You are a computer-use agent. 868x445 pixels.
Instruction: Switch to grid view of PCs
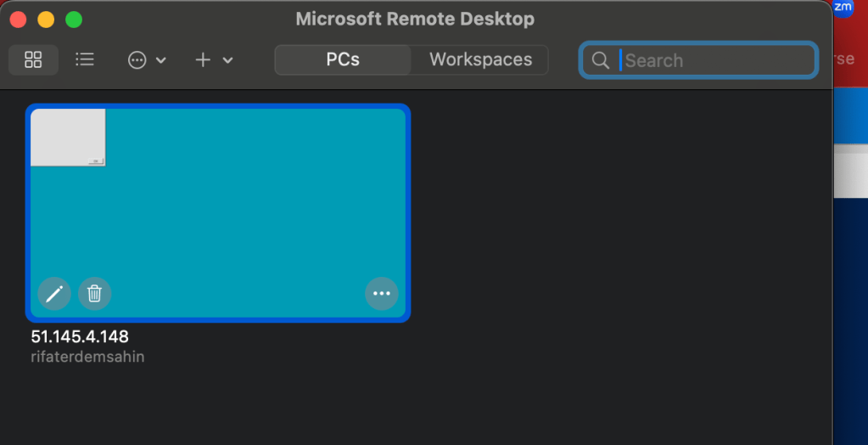pyautogui.click(x=33, y=59)
